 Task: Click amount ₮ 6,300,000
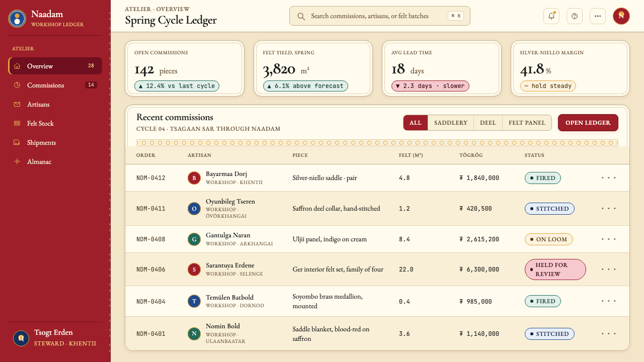pyautogui.click(x=479, y=269)
